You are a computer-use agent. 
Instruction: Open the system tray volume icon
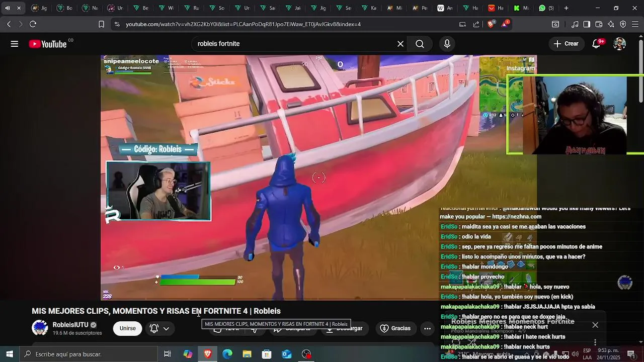coord(575,354)
